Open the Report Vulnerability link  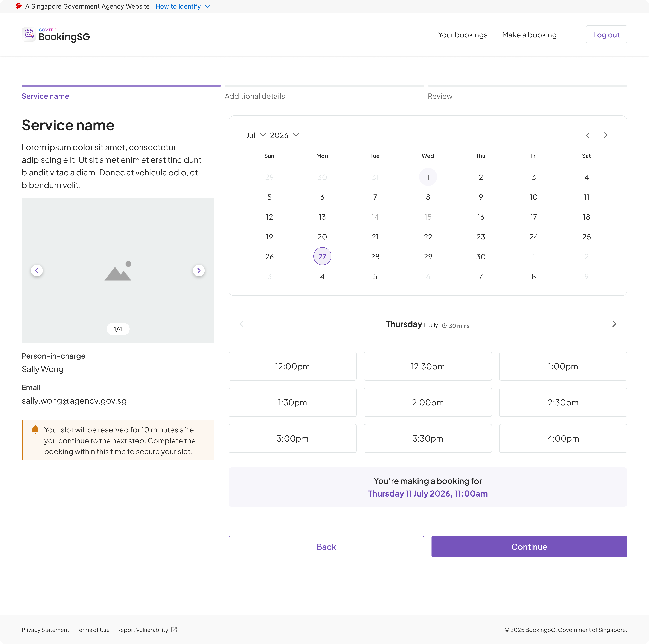pyautogui.click(x=142, y=630)
